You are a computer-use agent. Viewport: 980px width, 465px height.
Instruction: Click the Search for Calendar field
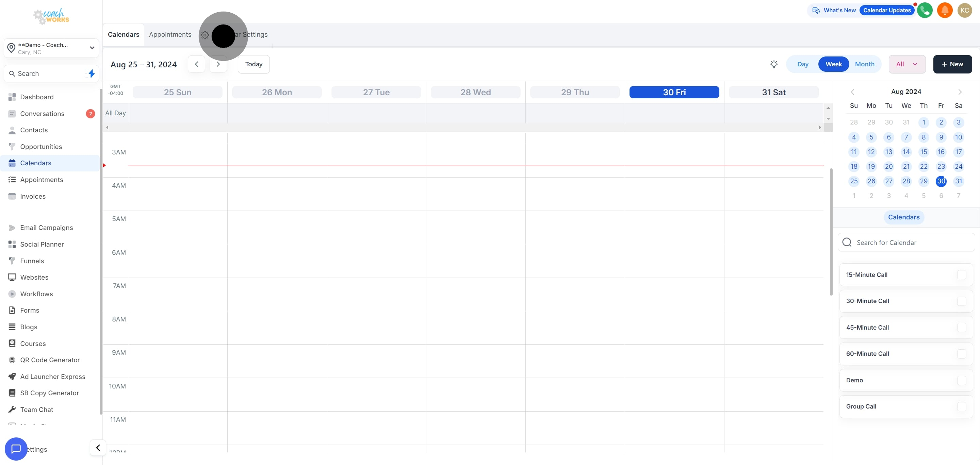[x=906, y=242]
